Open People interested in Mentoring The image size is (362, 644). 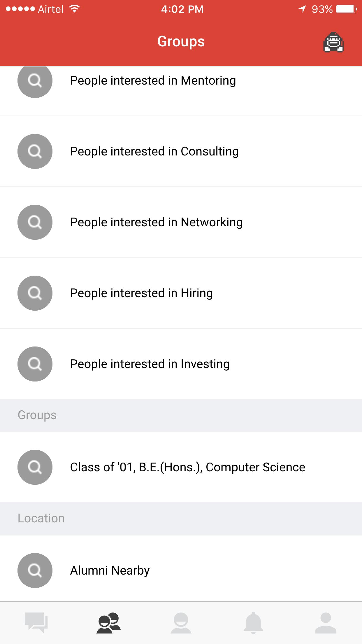click(181, 91)
